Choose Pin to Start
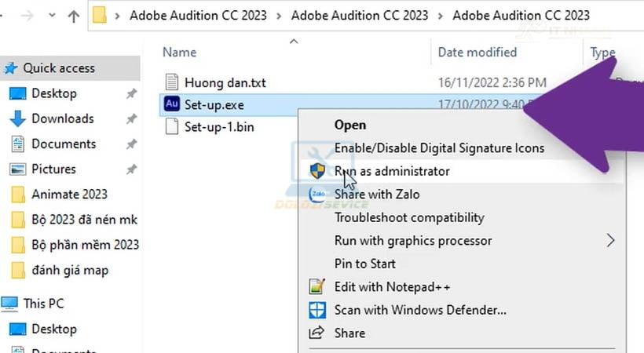This screenshot has width=644, height=353. click(x=364, y=264)
